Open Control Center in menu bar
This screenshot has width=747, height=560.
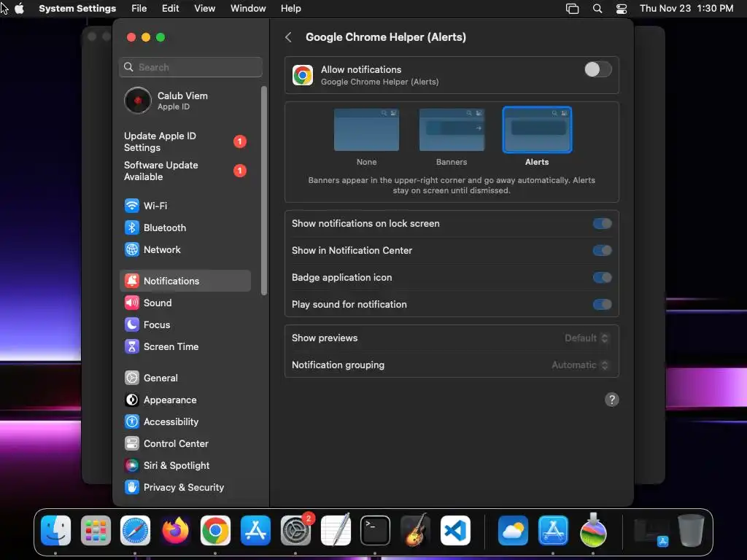(622, 9)
